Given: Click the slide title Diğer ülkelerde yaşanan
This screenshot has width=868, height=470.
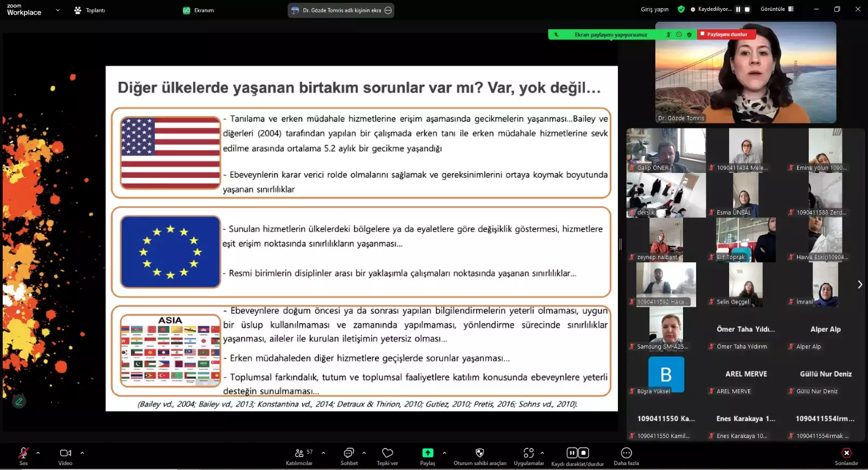Looking at the screenshot, I should coord(359,87).
